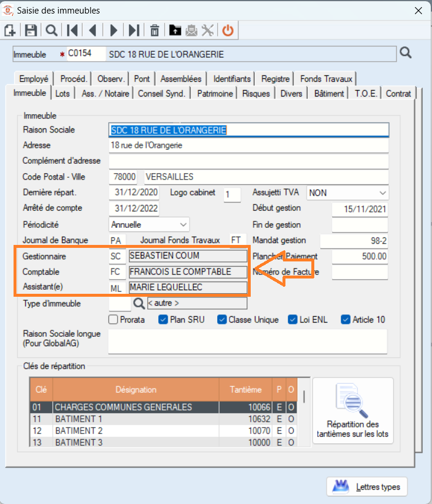Viewport: 432px width, 504px height.
Task: Open the Registre tab
Action: pos(275,79)
